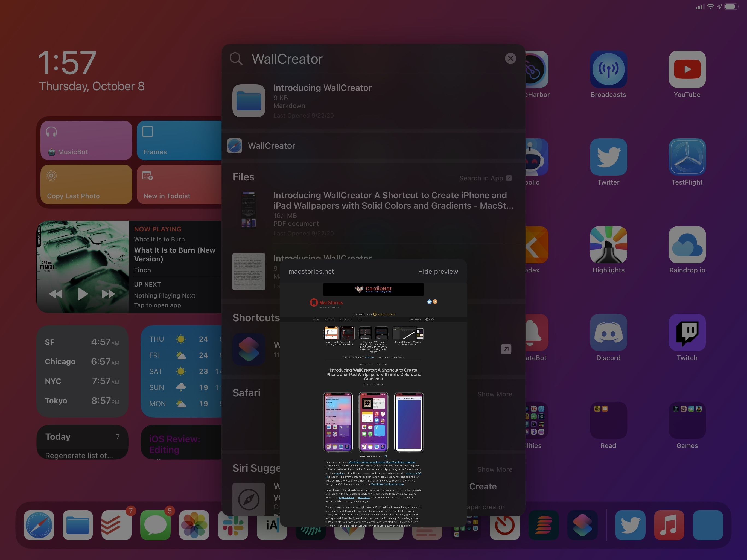Tap the CardioBot banner in the preview
Viewport: 747px width, 560px height.
373,289
